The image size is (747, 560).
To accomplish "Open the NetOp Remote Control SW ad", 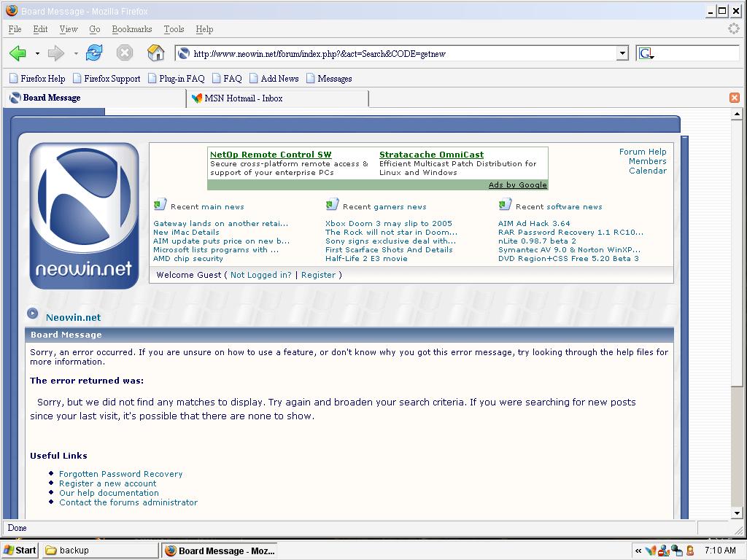I will coord(271,155).
